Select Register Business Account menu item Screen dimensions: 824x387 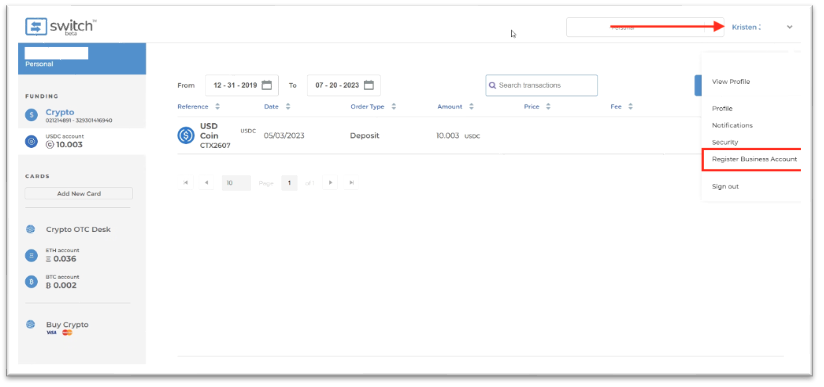coord(754,159)
